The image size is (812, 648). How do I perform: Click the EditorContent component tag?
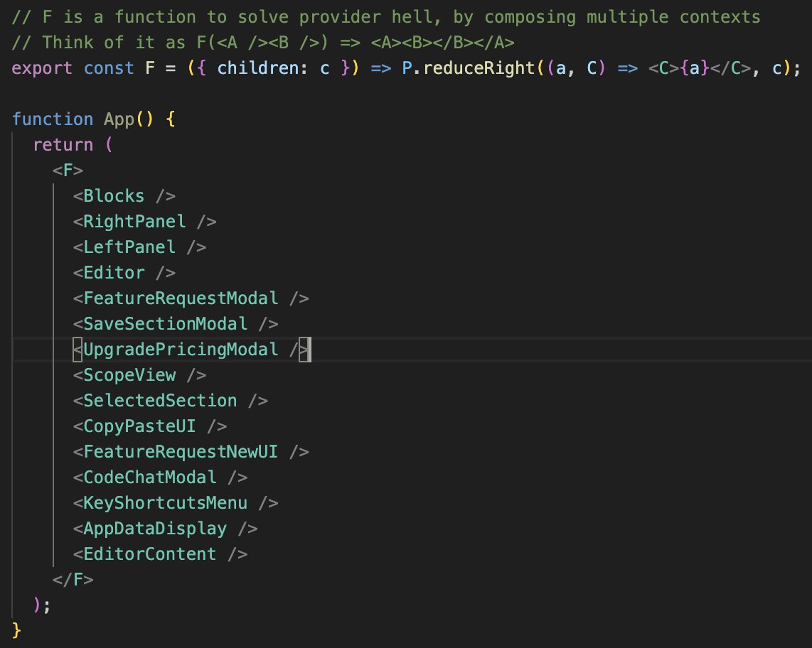pos(161,554)
